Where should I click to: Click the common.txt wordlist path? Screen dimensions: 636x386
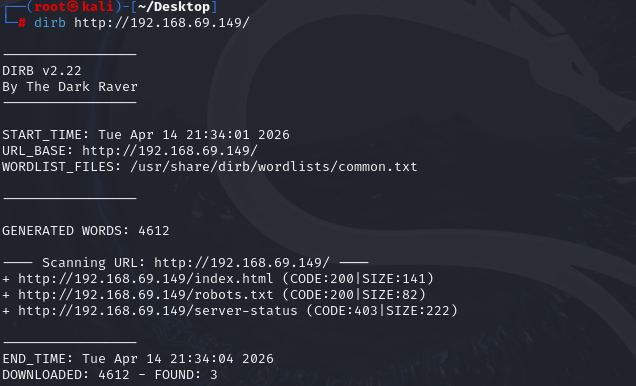tap(274, 167)
